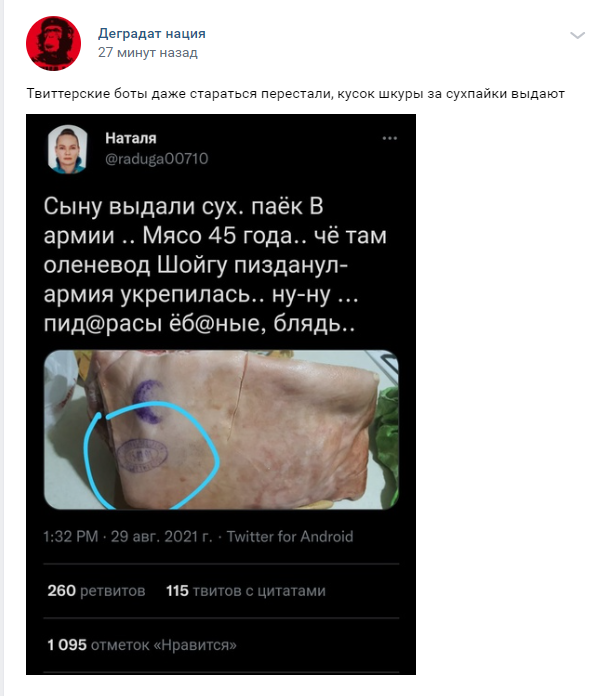This screenshot has height=696, width=607.
Task: Click the purple ink stamp above the circle
Action: pos(148,401)
